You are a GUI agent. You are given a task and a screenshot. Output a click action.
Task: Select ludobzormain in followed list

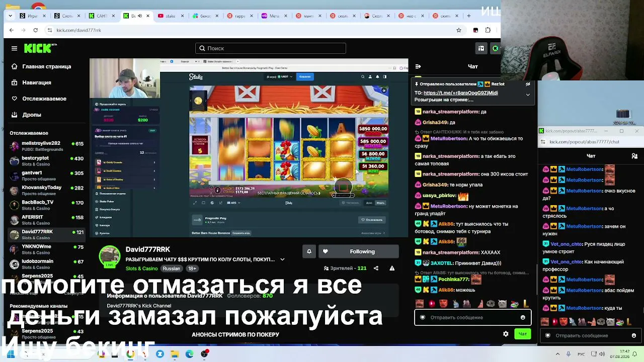click(x=46, y=264)
